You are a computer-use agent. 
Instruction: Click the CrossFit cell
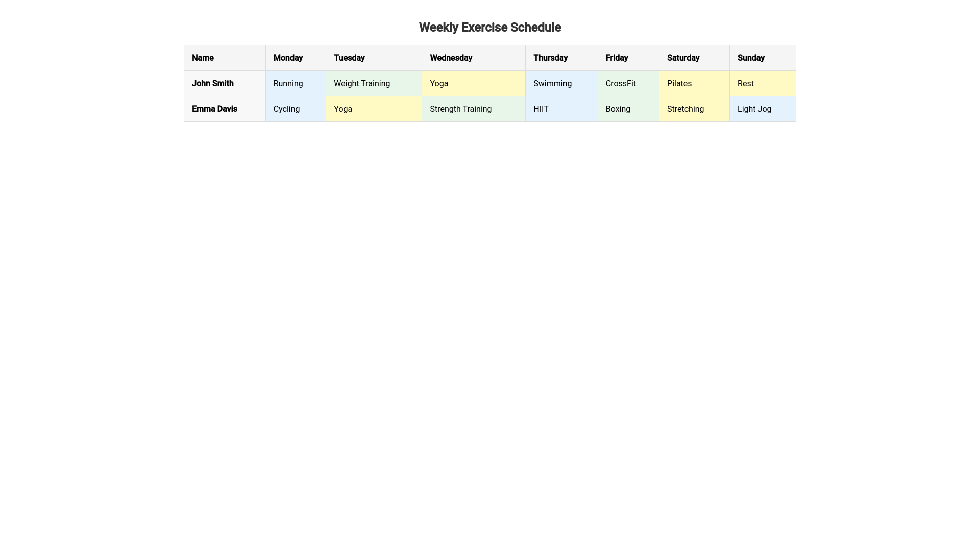tap(628, 83)
